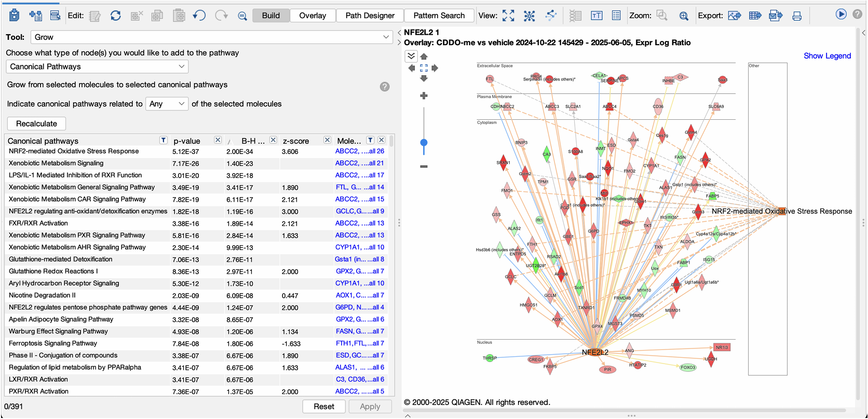This screenshot has height=419, width=868.
Task: Pan the network right with arrow
Action: (x=435, y=68)
